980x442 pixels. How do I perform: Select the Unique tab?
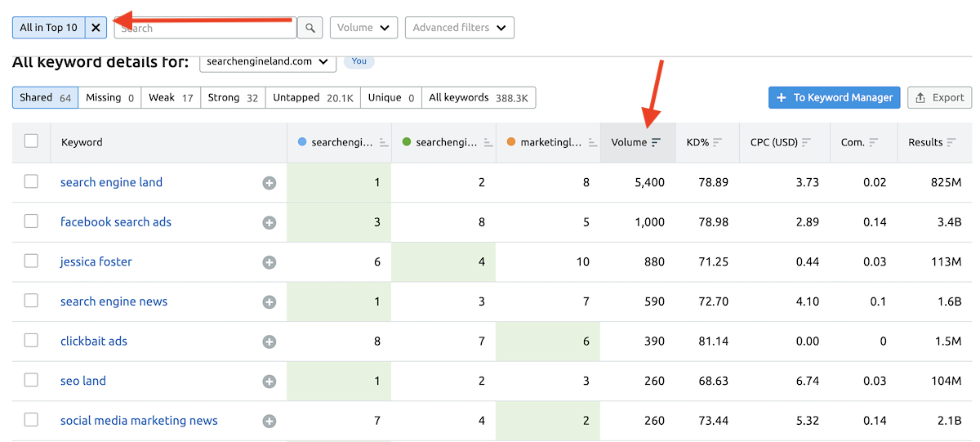[391, 98]
